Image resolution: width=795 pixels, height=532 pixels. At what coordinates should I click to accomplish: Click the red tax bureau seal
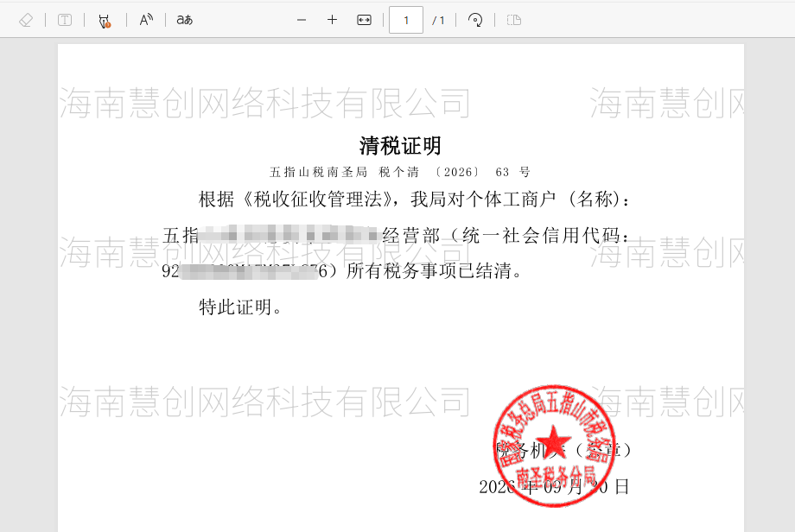click(x=554, y=446)
